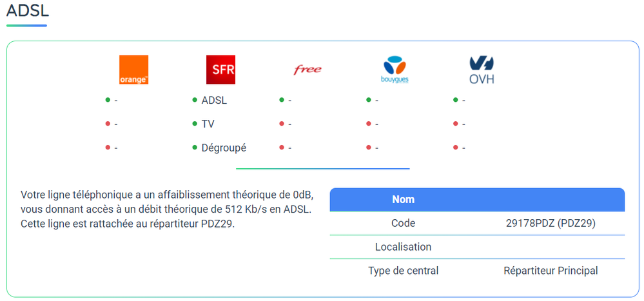Image resolution: width=644 pixels, height=301 pixels.
Task: Click the green dot beside SFR's TV label
Action: [195, 124]
